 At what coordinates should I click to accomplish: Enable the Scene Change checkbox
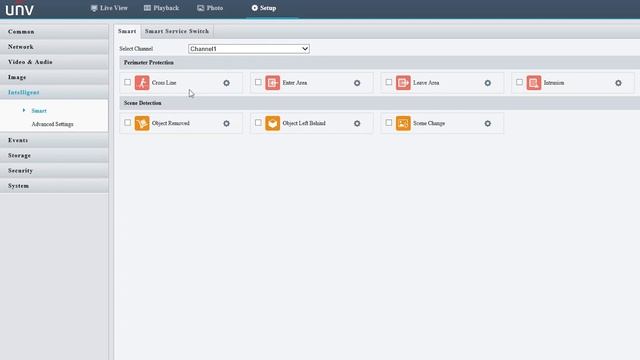click(x=389, y=122)
